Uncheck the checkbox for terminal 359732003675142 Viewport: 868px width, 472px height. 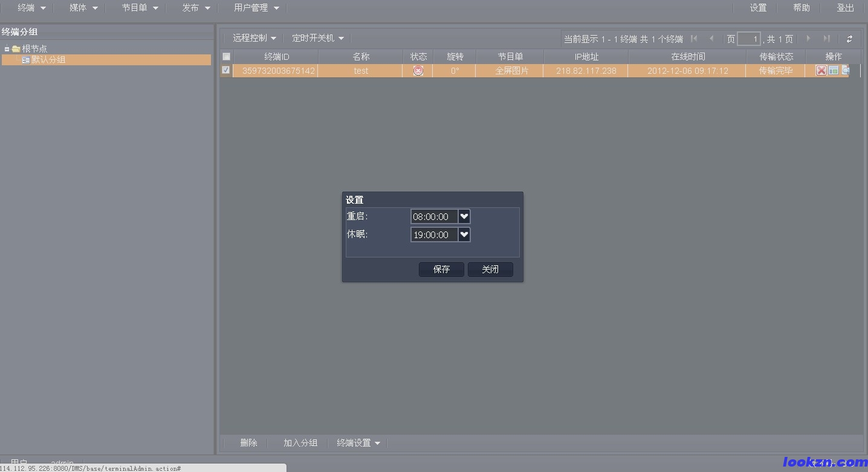pyautogui.click(x=225, y=70)
